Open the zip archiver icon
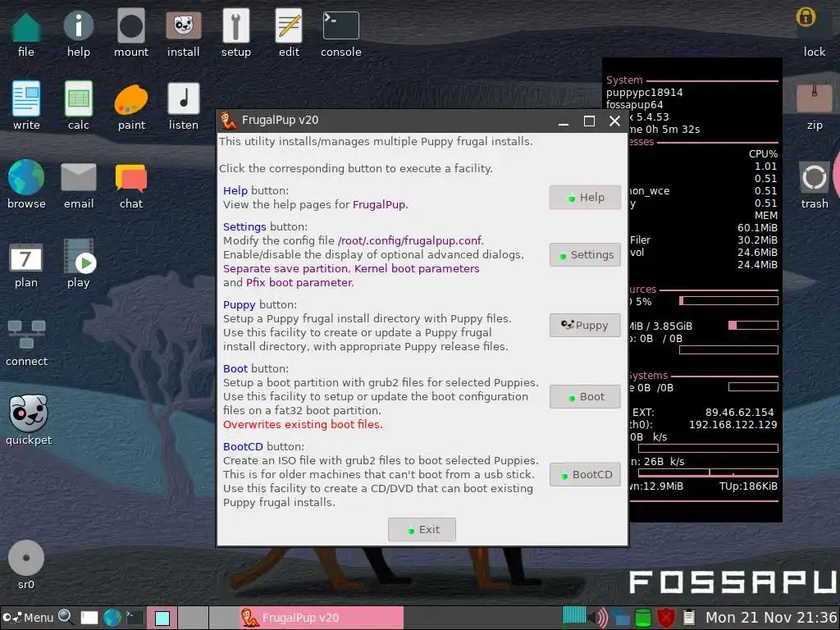Viewport: 840px width, 630px height. (x=815, y=98)
